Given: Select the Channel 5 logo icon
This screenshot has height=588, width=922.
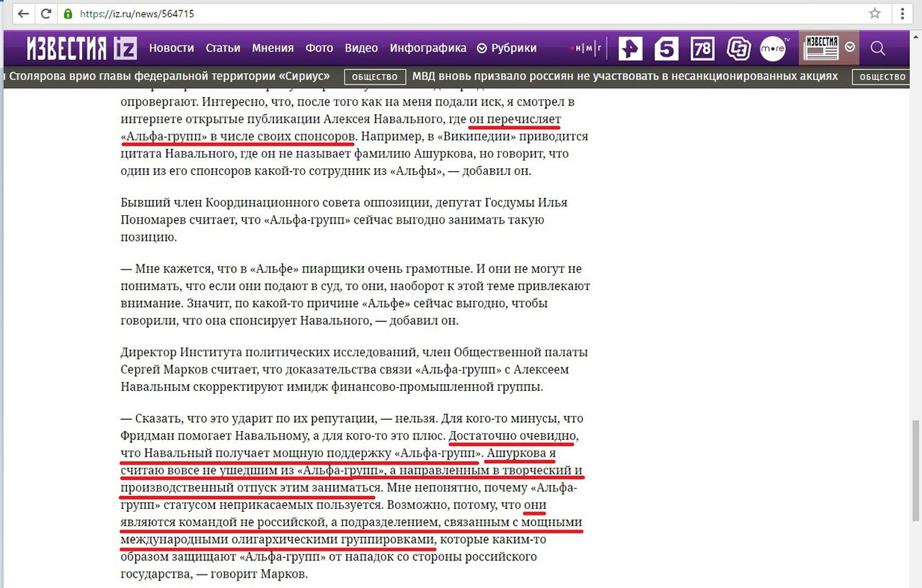Looking at the screenshot, I should click(x=666, y=48).
